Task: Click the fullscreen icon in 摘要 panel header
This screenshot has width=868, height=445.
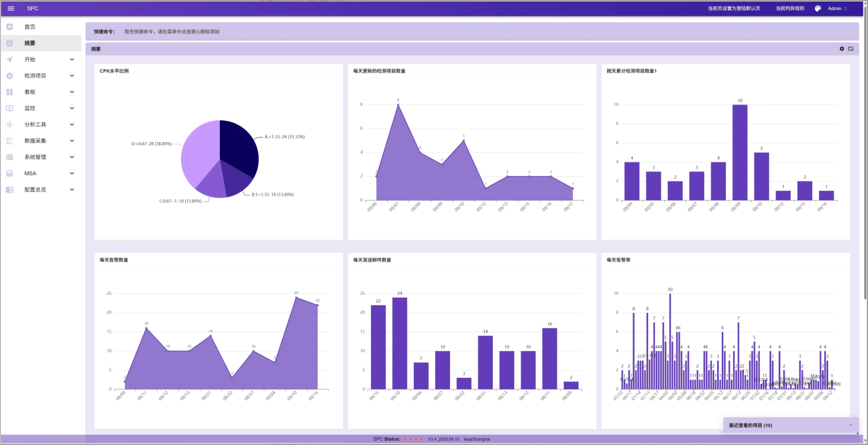Action: pos(850,49)
